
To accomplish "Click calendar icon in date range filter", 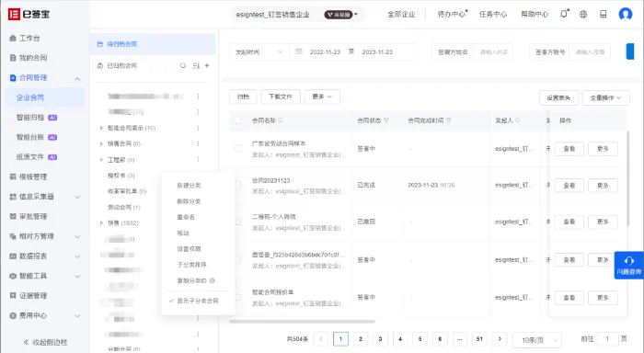I will 299,51.
